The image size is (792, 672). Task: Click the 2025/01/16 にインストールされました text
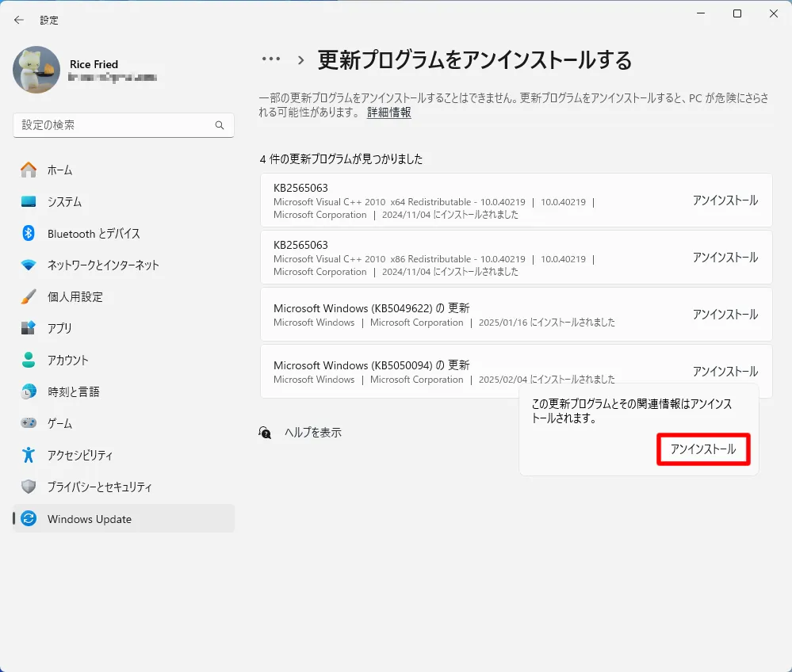click(x=546, y=323)
